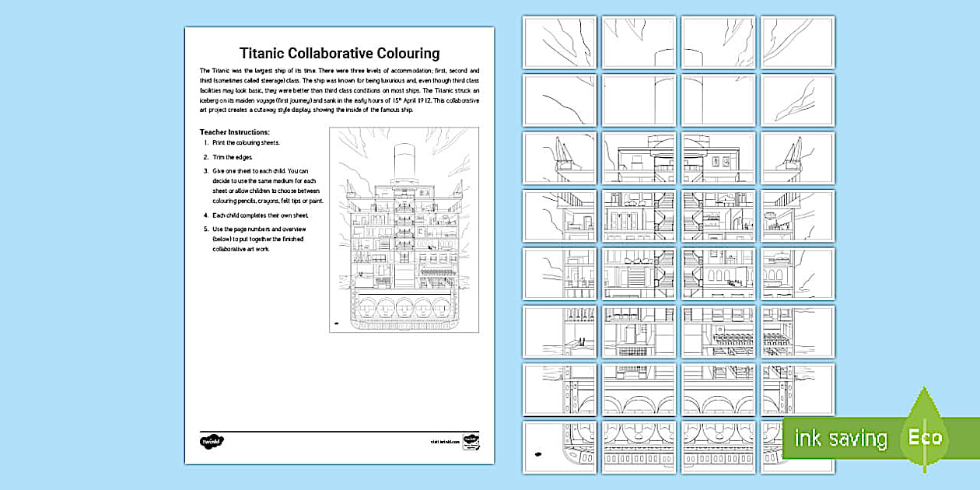Select the third-row leftmost sheet with crane

click(x=560, y=158)
